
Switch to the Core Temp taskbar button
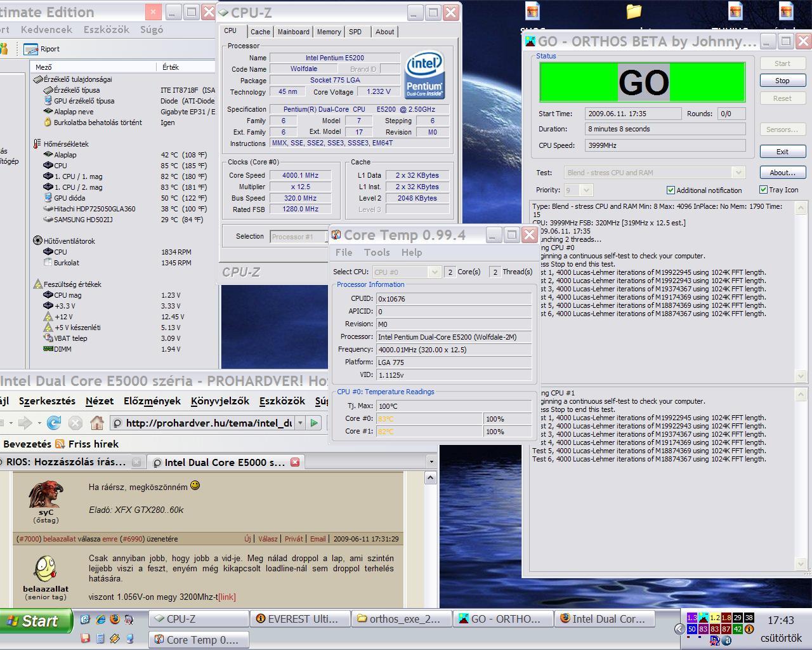[199, 640]
